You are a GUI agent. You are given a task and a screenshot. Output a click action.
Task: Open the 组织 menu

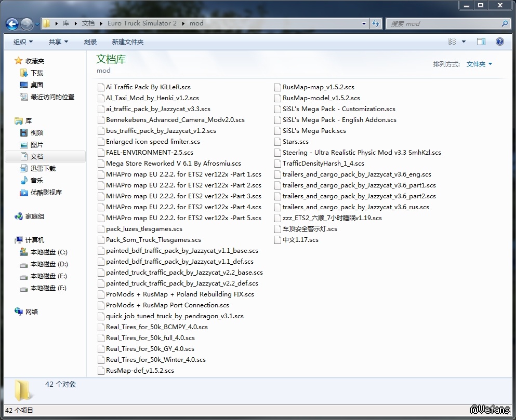click(x=23, y=42)
